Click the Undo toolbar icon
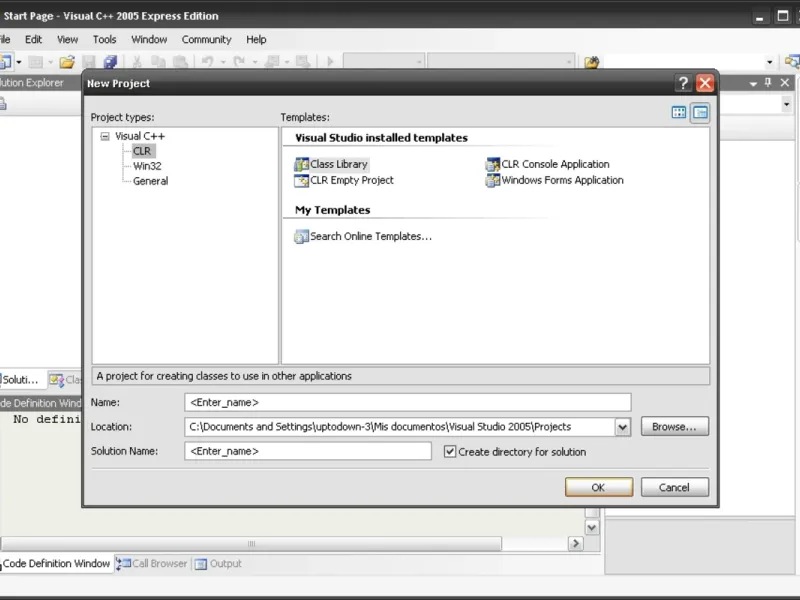Image resolution: width=800 pixels, height=600 pixels. tap(208, 62)
